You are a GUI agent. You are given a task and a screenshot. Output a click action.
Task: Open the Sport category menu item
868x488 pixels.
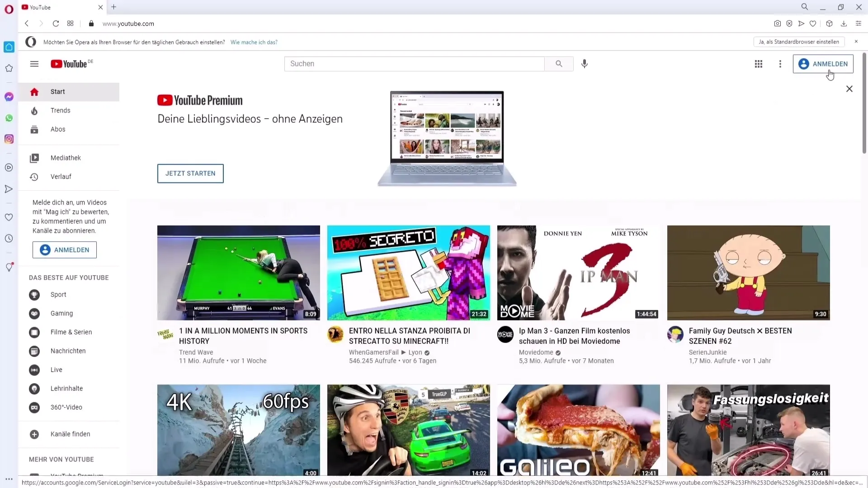click(x=58, y=294)
